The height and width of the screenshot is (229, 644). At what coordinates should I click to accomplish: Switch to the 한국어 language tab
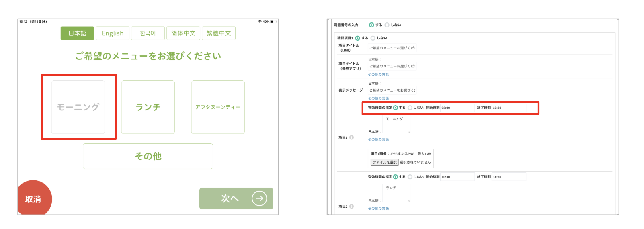(148, 33)
